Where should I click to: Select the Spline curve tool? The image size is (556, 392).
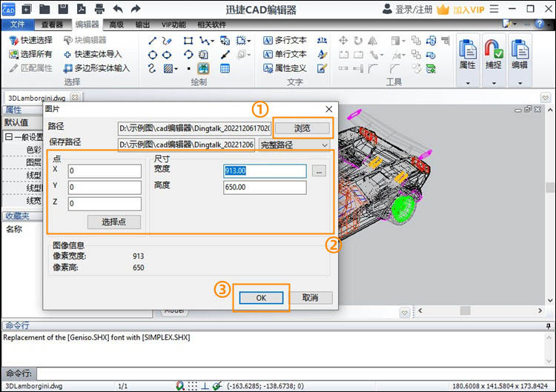[x=152, y=68]
